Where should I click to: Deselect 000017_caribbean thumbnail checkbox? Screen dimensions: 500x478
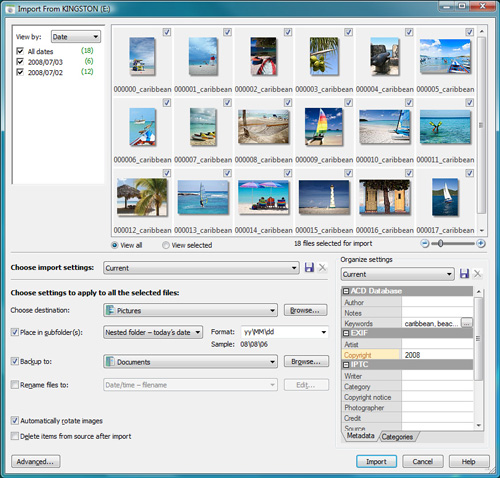[x=469, y=173]
